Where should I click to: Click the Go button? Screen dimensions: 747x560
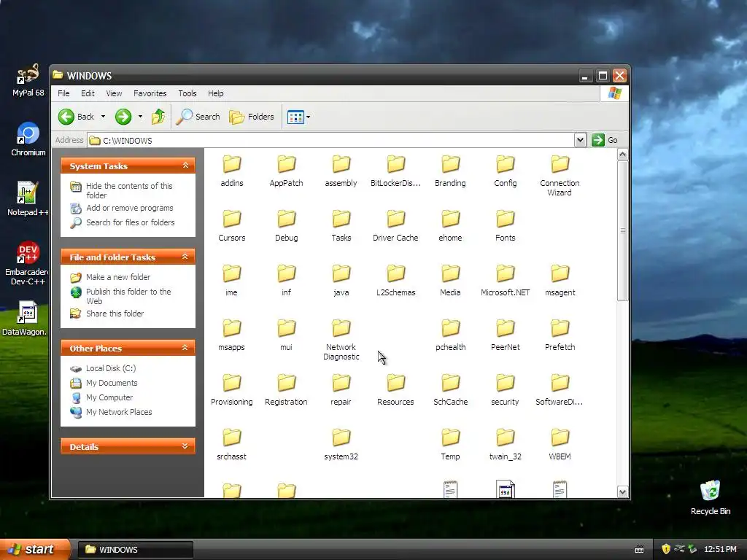(605, 140)
